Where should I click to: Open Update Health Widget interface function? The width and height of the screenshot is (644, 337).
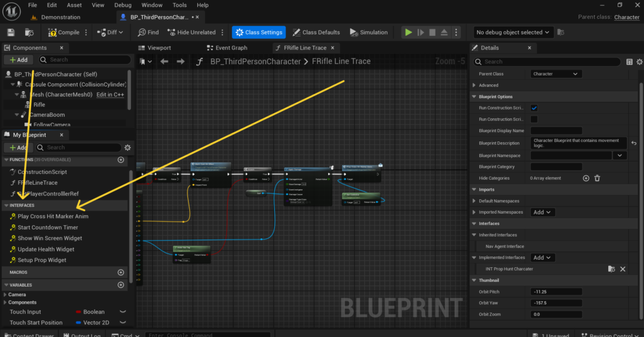pos(46,249)
